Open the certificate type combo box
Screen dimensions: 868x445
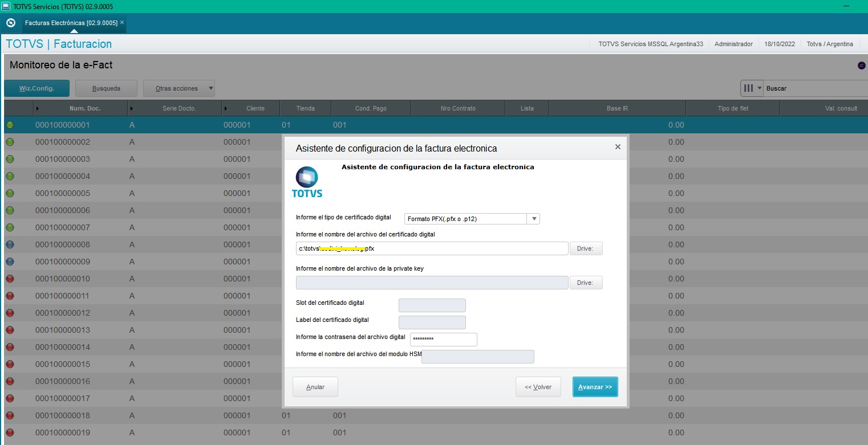472,219
